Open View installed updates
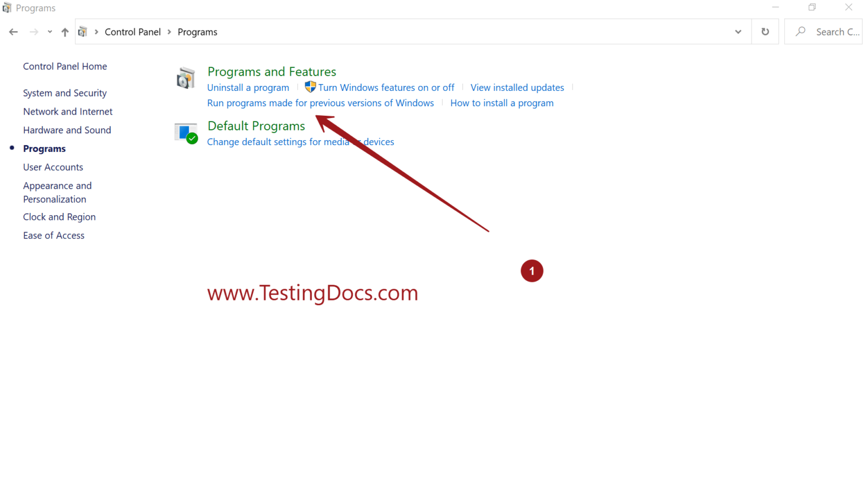868x496 pixels. pyautogui.click(x=517, y=88)
